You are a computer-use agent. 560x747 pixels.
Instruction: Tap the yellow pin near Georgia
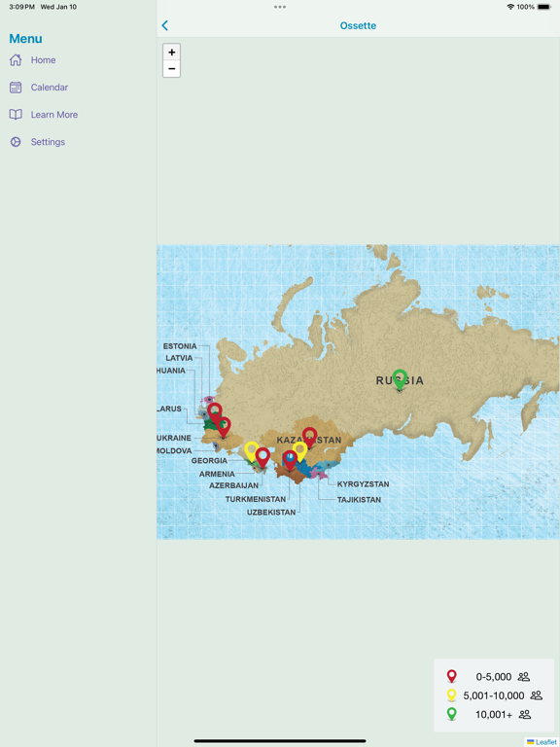click(251, 451)
